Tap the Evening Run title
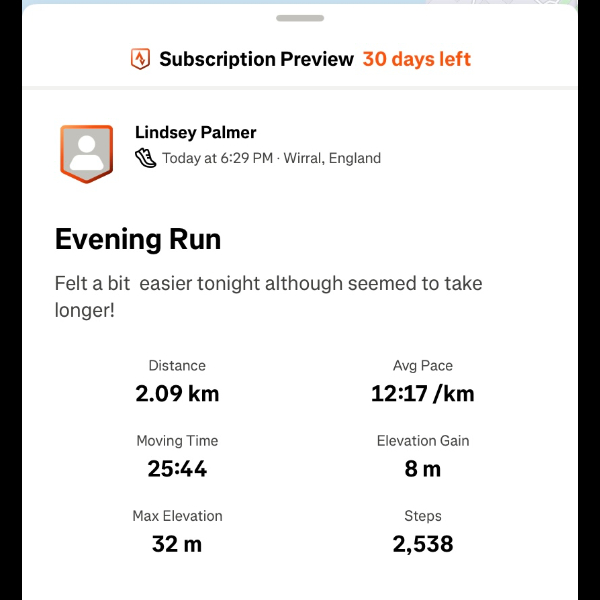Image resolution: width=600 pixels, height=600 pixels. (138, 240)
